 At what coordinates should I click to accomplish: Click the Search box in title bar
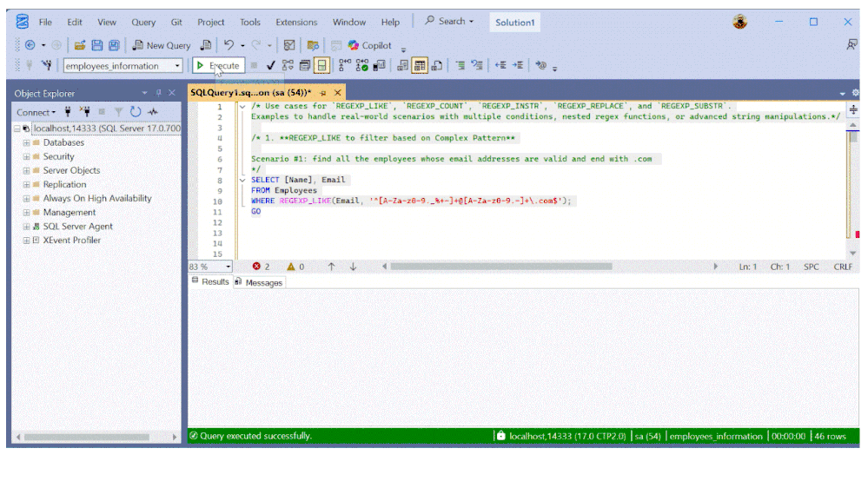(x=449, y=21)
